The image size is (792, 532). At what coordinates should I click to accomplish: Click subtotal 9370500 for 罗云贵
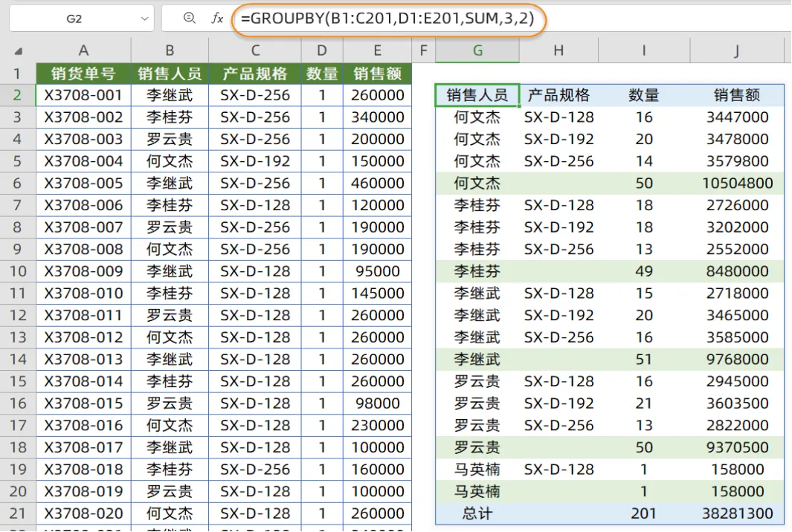pos(736,448)
